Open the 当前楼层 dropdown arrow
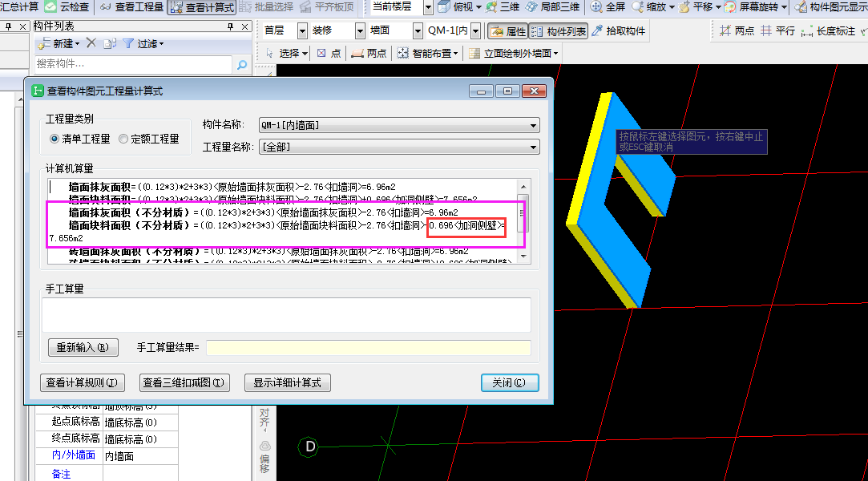The height and width of the screenshot is (481, 868). click(x=428, y=8)
